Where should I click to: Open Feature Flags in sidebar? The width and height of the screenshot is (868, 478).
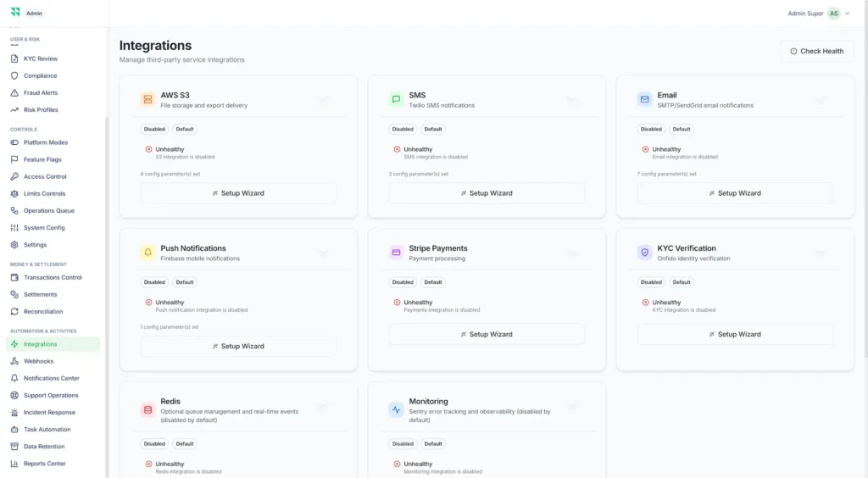pos(53,160)
